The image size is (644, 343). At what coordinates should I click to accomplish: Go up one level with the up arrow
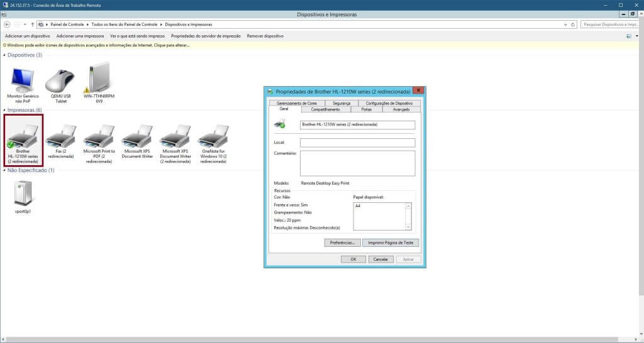[x=33, y=24]
